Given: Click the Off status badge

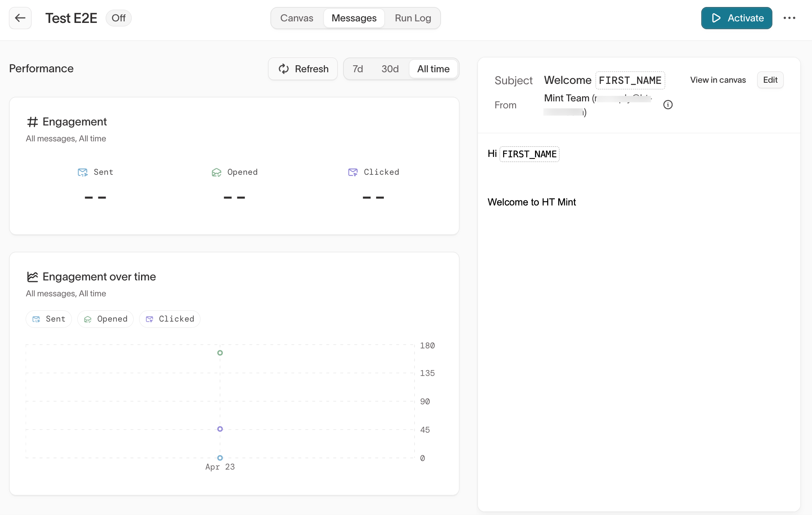Looking at the screenshot, I should [118, 18].
